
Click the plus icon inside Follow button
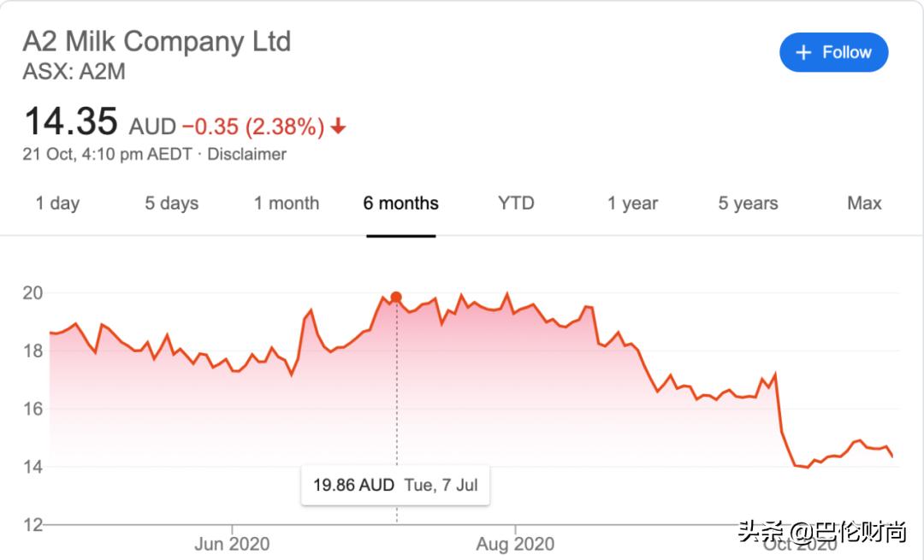pyautogui.click(x=804, y=52)
